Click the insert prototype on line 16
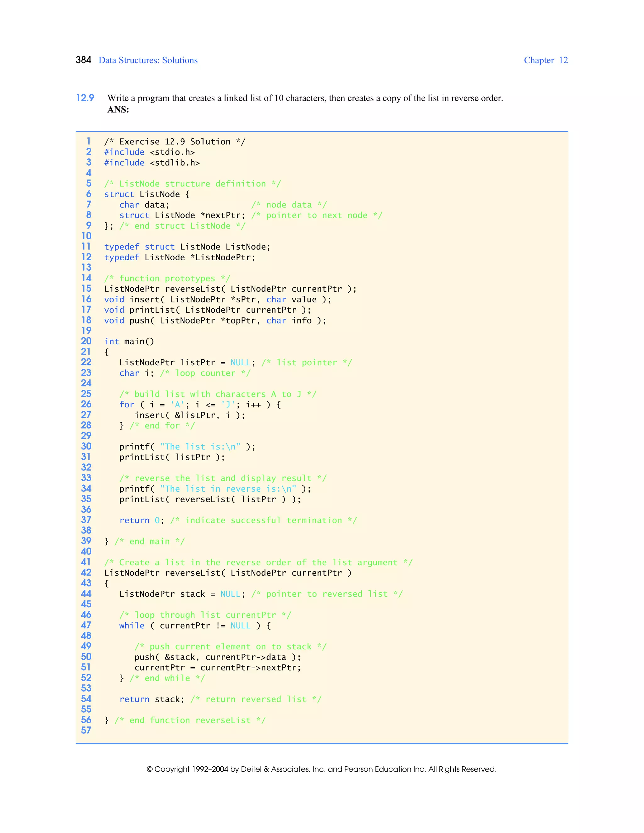This screenshot has height=833, width=644. tap(218, 299)
